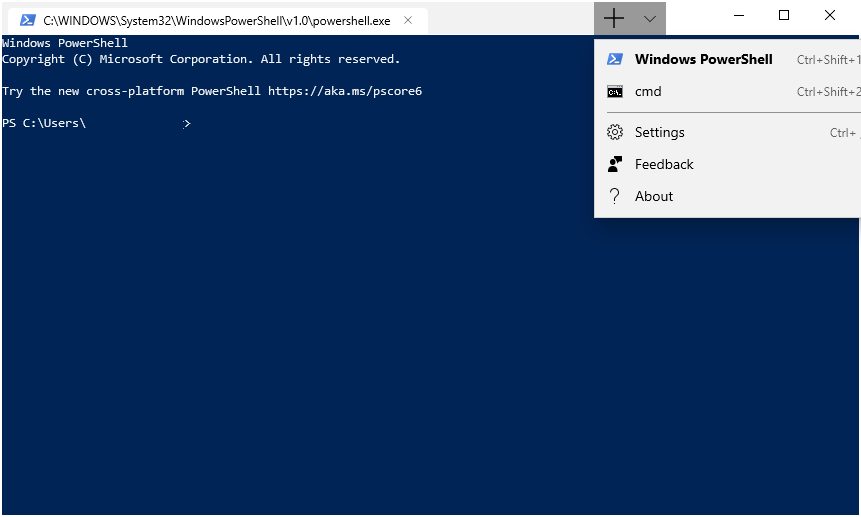Collapse the new tab dropdown chevron
Screen dimensions: 861x517
[x=650, y=19]
